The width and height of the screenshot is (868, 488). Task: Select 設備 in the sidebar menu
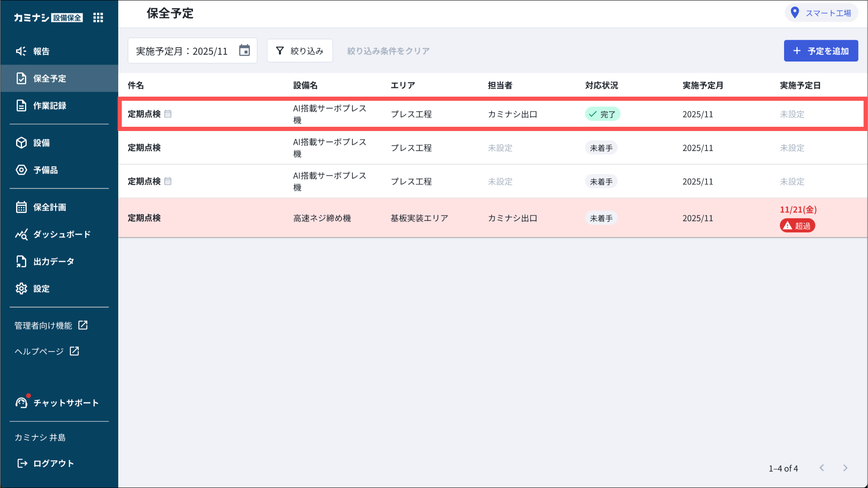(42, 143)
